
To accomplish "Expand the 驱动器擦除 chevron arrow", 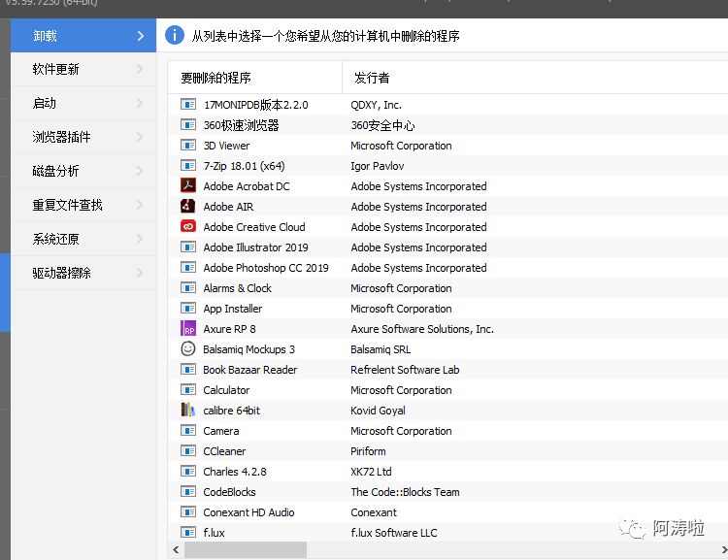I will click(x=140, y=273).
